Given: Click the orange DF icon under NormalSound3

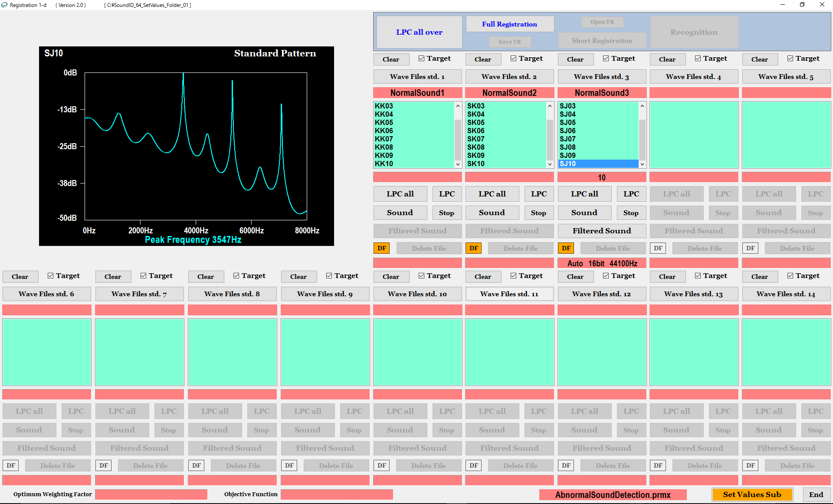Looking at the screenshot, I should click(566, 248).
